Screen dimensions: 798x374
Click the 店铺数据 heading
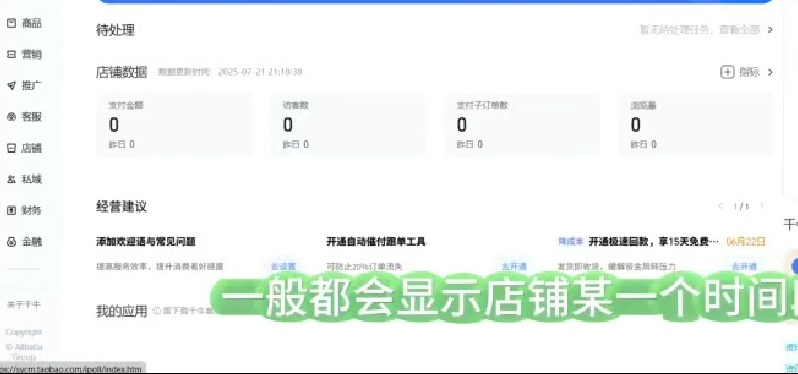point(121,72)
